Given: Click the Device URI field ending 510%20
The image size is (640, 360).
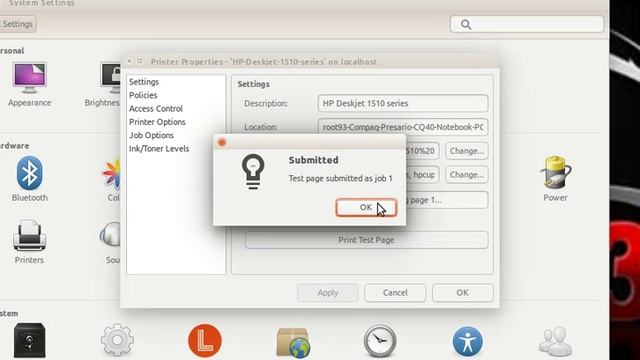Looking at the screenshot, I should (422, 151).
